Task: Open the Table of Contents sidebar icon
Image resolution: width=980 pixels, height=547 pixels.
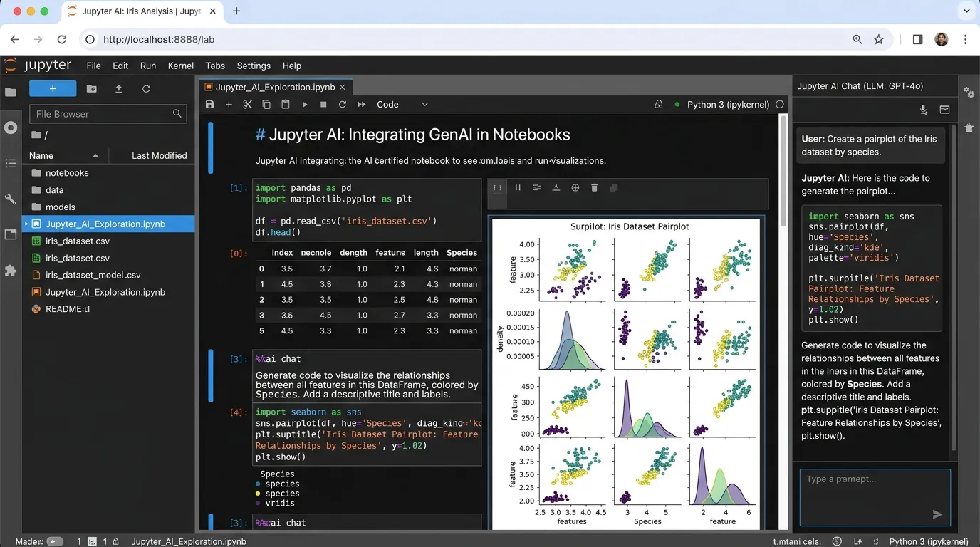Action: click(10, 163)
